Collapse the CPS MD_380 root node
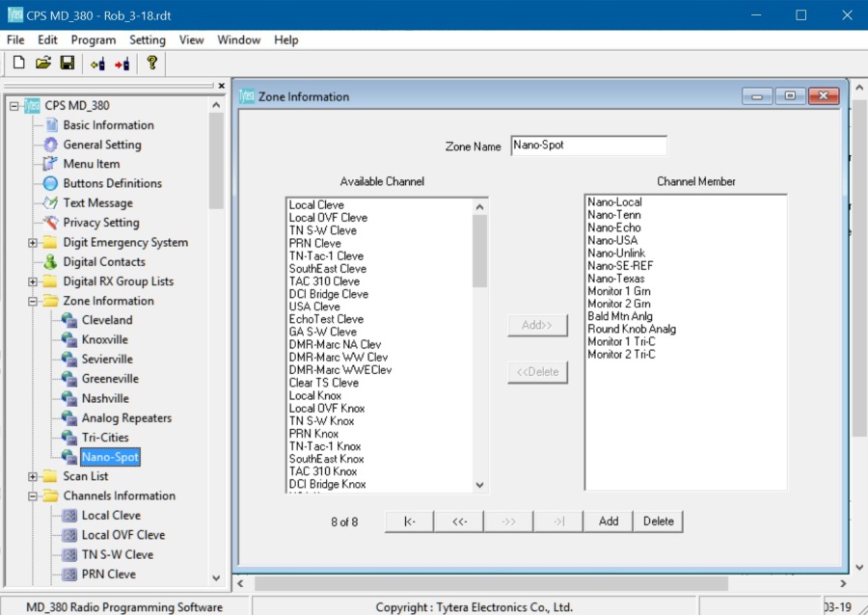 coord(14,106)
